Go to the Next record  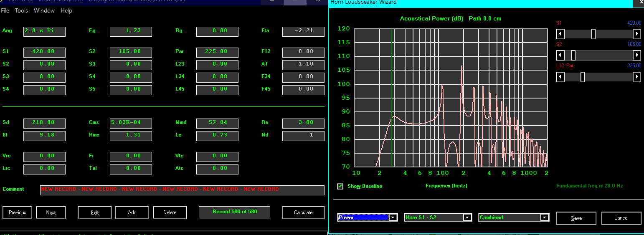point(51,212)
